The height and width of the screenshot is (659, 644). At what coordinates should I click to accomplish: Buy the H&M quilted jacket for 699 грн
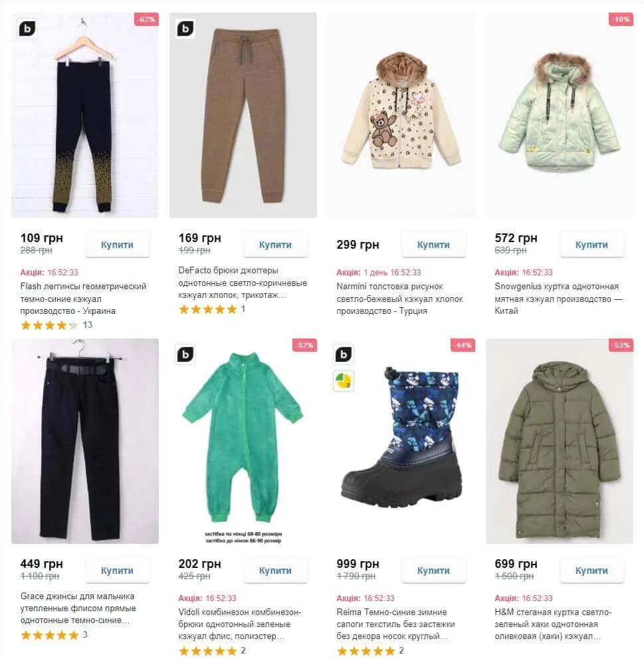pos(591,571)
